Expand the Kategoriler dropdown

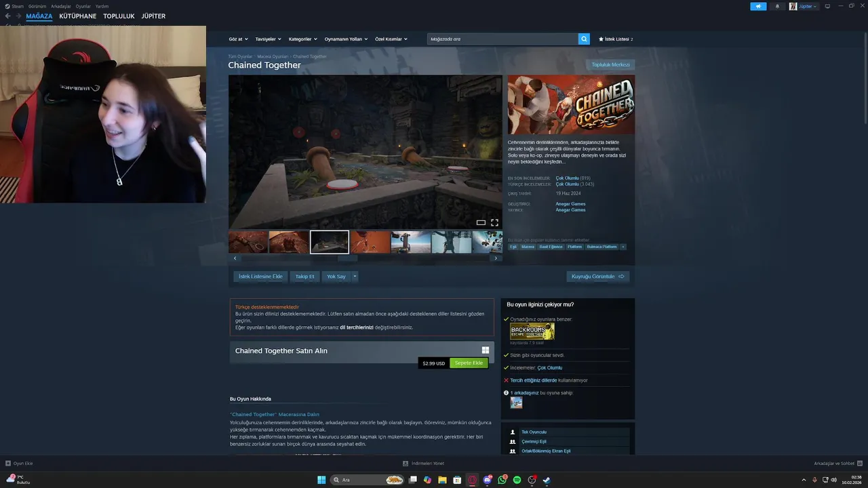pos(302,39)
